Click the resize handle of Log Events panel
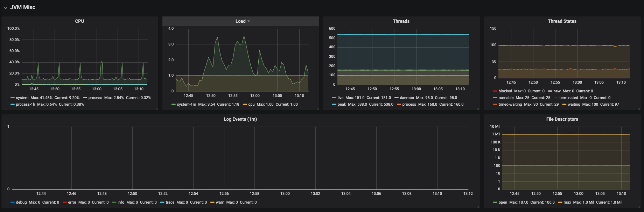 [478, 206]
